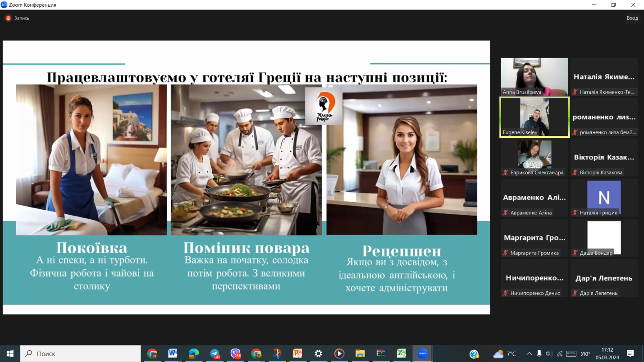Viewport: 644px width, 362px height.
Task: Click the Вход button in Zoom
Action: point(632,18)
